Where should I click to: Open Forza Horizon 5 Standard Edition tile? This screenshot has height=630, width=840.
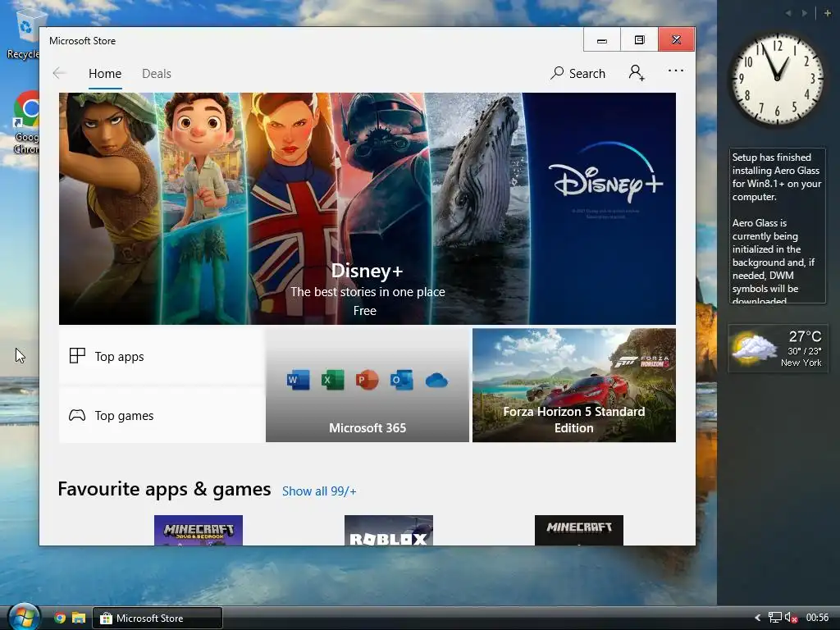coord(573,386)
